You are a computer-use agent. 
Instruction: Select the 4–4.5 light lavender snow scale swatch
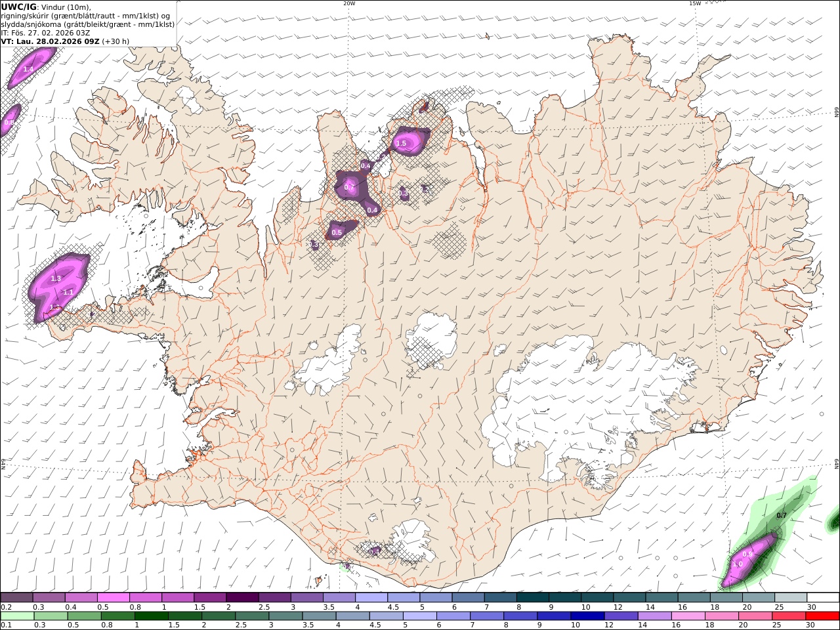tap(371, 598)
